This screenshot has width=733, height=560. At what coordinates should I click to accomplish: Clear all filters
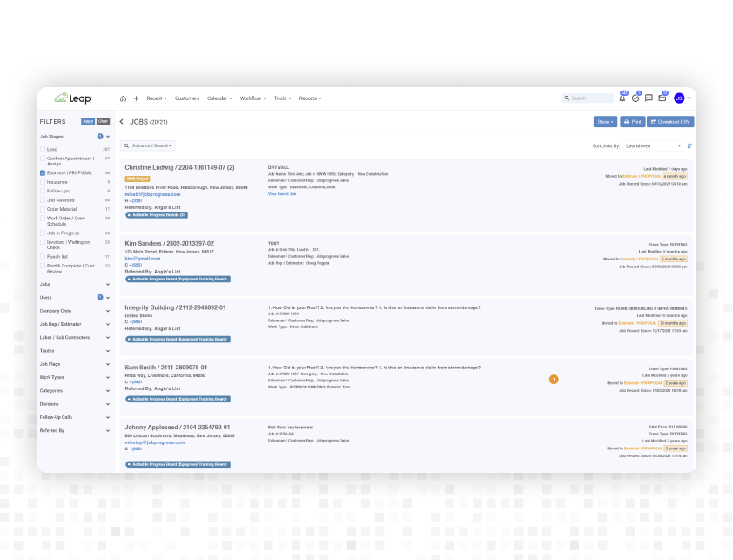104,121
